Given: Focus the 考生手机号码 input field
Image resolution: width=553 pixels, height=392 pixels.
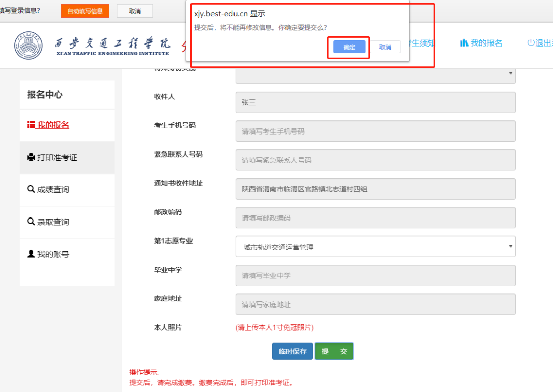Looking at the screenshot, I should click(375, 131).
